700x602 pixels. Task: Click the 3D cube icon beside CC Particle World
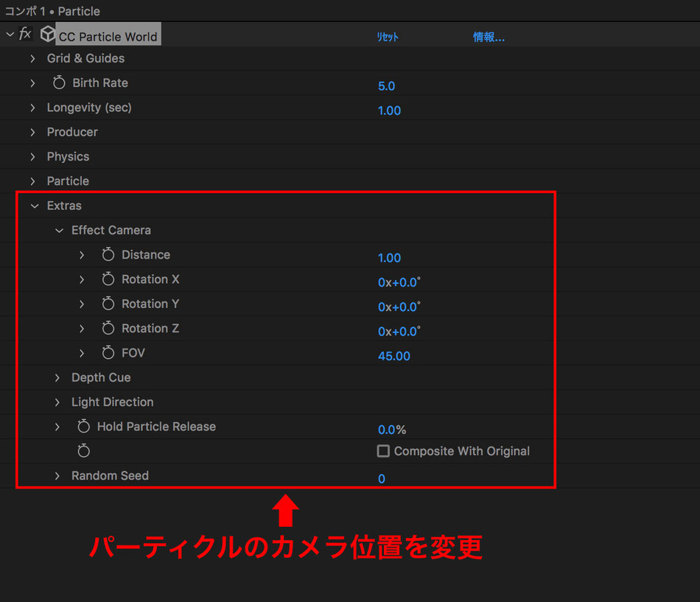pyautogui.click(x=47, y=34)
